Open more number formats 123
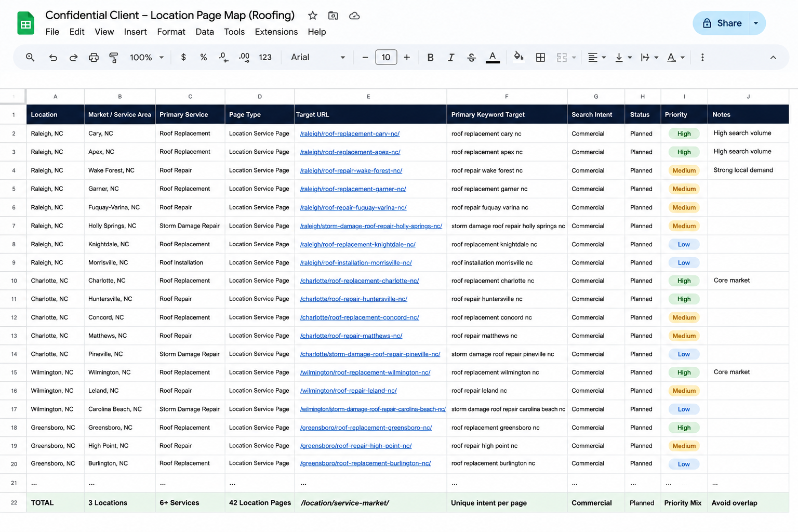 [x=265, y=57]
